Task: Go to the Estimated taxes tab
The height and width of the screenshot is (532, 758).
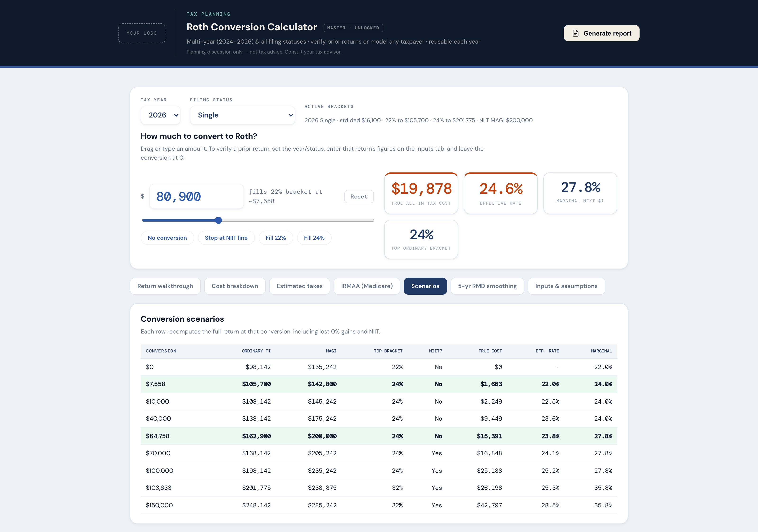Action: 299,286
